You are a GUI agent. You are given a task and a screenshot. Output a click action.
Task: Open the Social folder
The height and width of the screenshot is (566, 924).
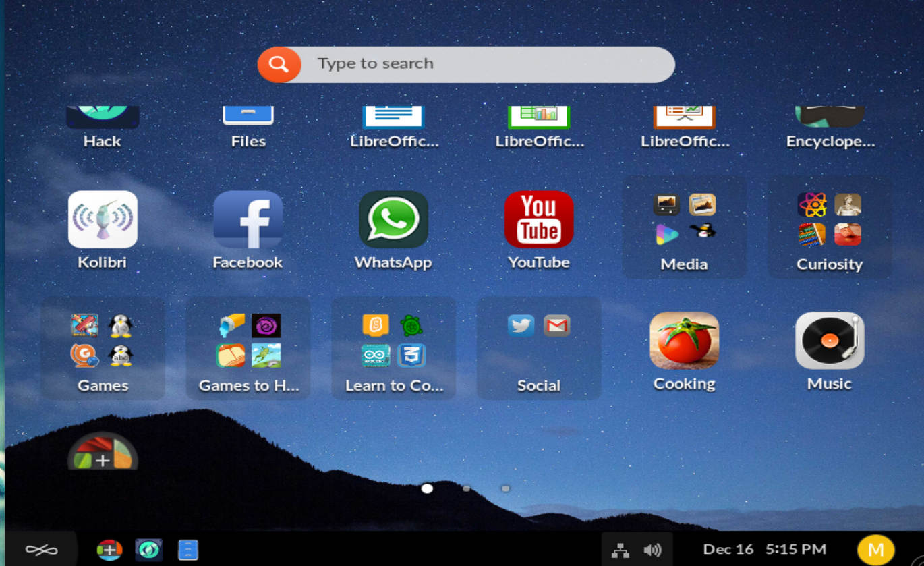point(539,348)
